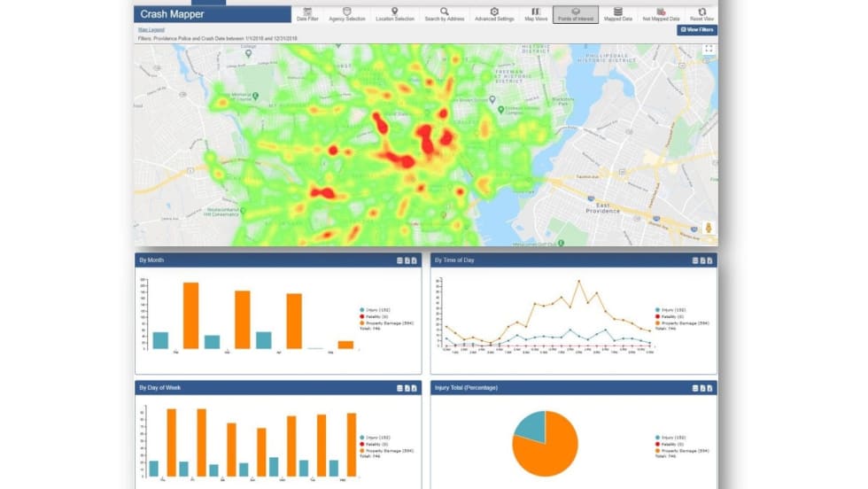868x489 pixels.
Task: Open the Date Filter tool
Action: [x=308, y=13]
